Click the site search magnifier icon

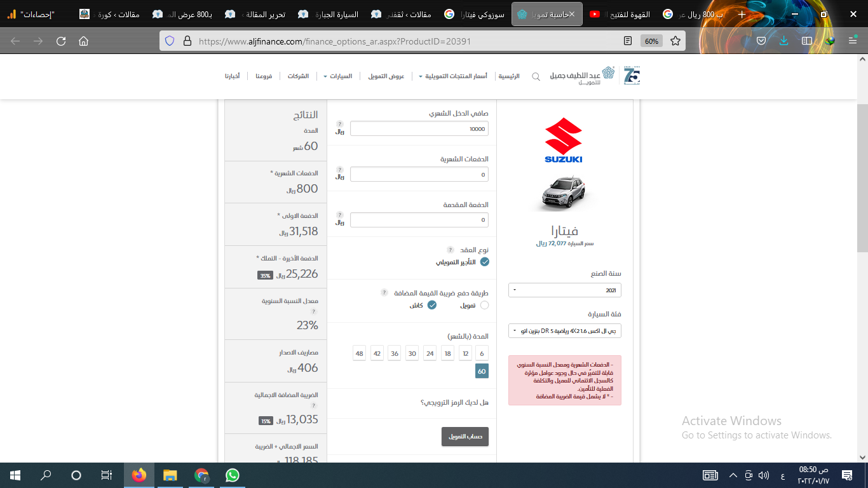click(536, 76)
